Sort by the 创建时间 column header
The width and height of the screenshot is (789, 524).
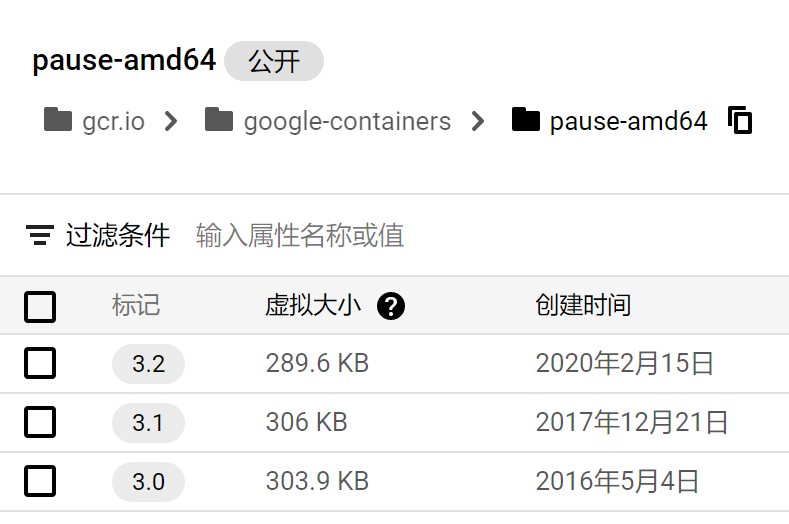point(583,305)
